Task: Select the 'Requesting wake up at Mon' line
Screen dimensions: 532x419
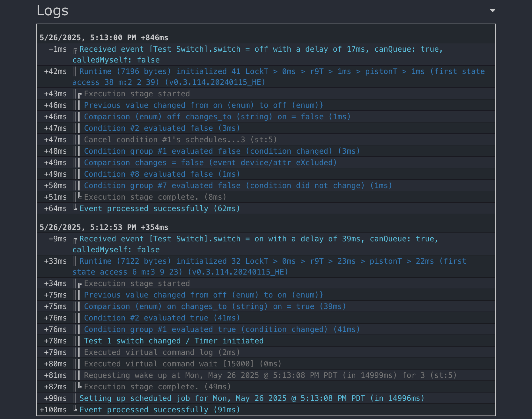Action: pos(270,375)
